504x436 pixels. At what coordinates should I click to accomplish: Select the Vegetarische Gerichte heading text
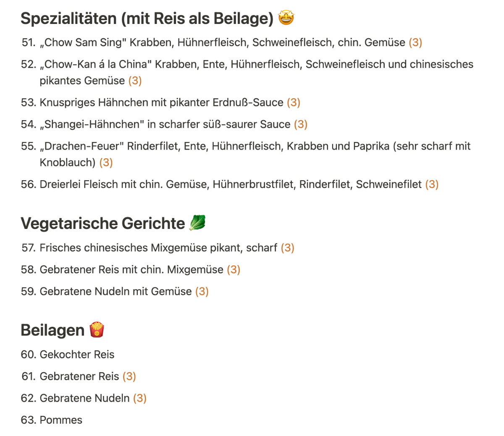103,223
